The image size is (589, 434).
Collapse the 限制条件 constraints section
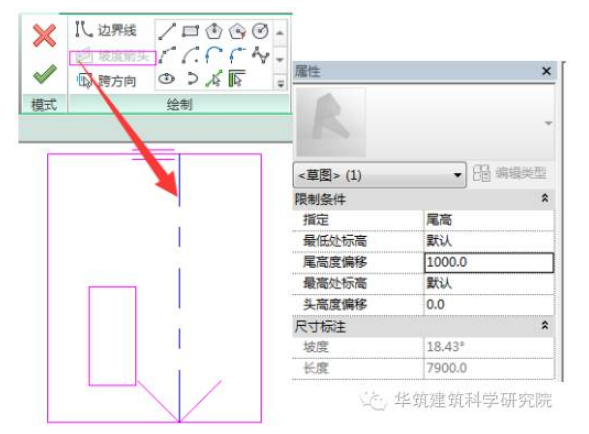[x=545, y=198]
